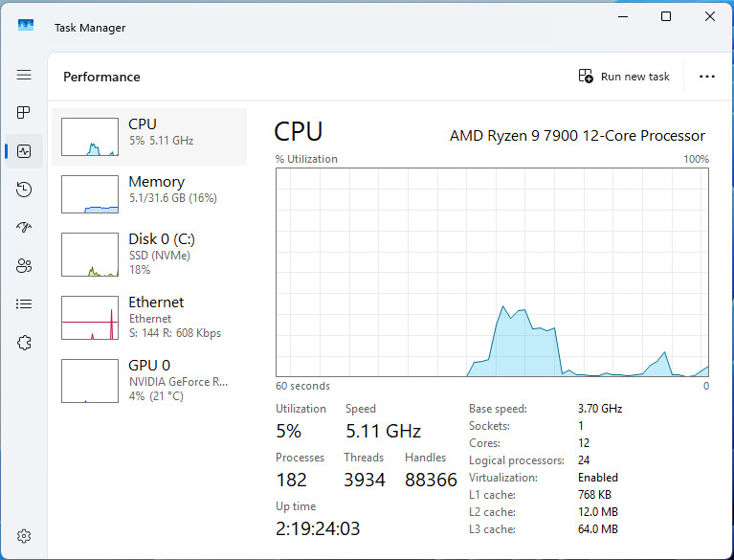734x560 pixels.
Task: Click the Disk 0 mini graph thumbnail
Action: pos(90,255)
